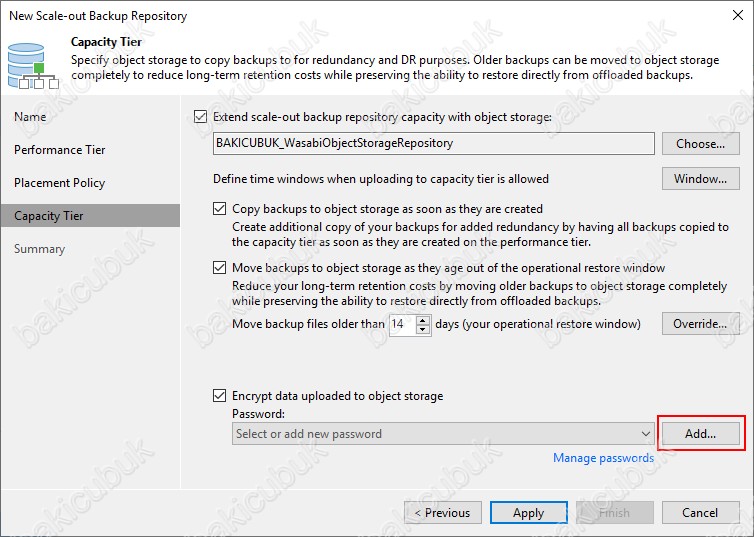This screenshot has width=754, height=537.
Task: Uncheck Extend scale-out backup repository capacity
Action: [x=201, y=117]
